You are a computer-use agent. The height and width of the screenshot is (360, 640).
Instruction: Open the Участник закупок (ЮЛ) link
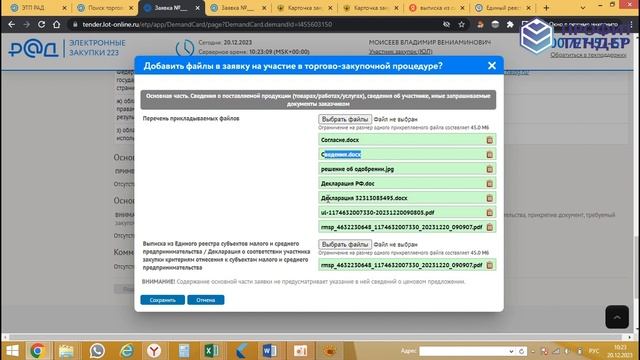(400, 52)
